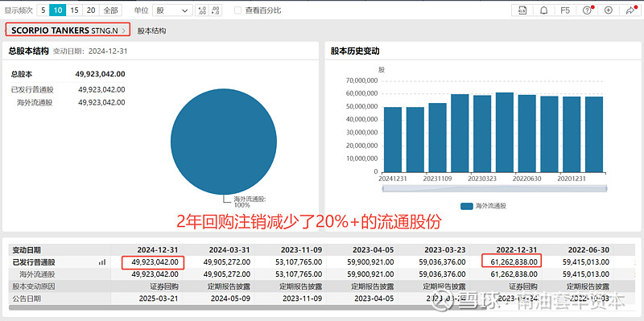Click the 总股本结构 panel title
644x321 pixels.
(x=29, y=51)
